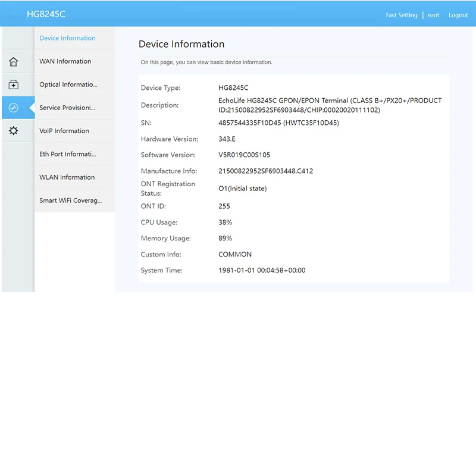Open the Home page house icon
476x476 pixels.
tap(14, 62)
